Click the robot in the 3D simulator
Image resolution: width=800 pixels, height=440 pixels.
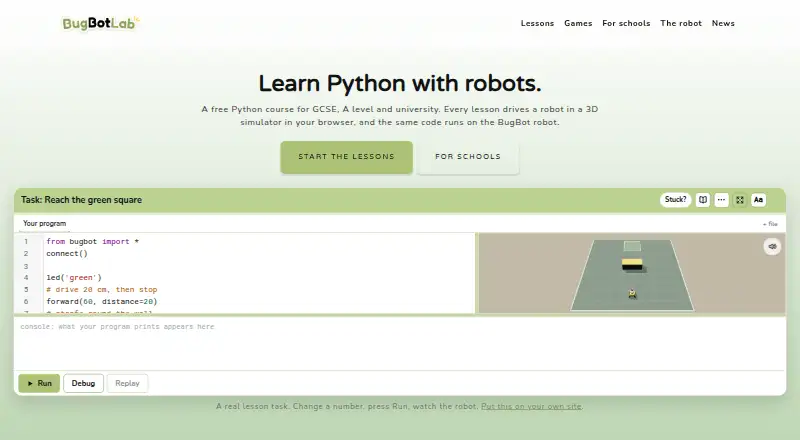point(633,294)
